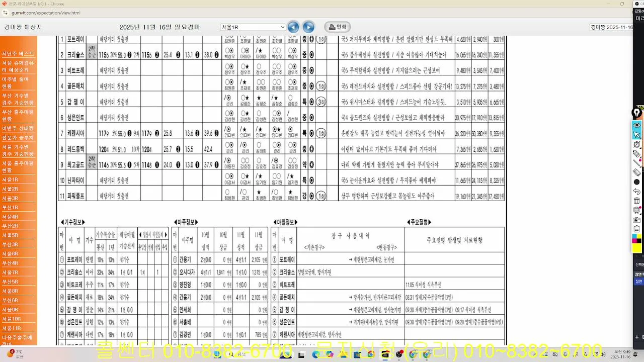644x362 pixels.
Task: Open 이번주 상태짱 sidebar link
Action: pyautogui.click(x=18, y=128)
